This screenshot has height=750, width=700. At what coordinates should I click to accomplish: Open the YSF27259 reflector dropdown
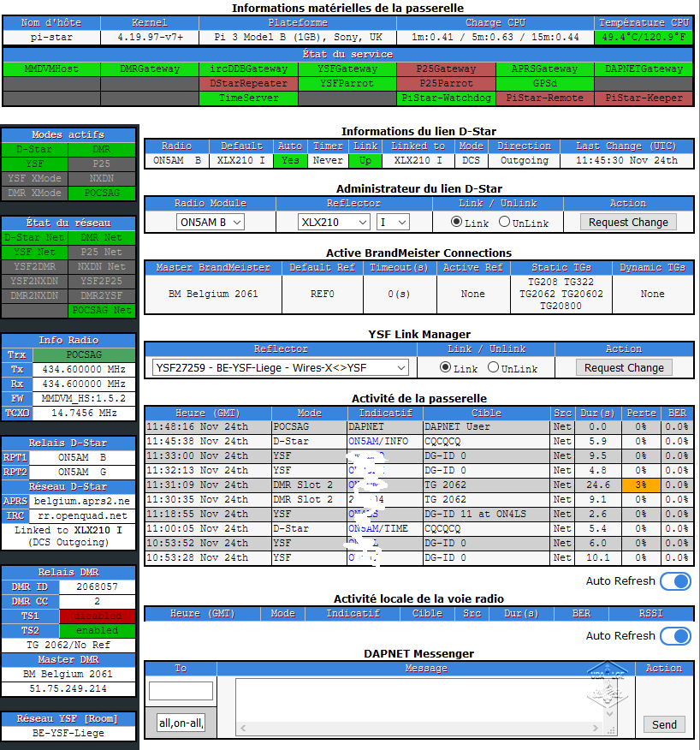(x=281, y=368)
